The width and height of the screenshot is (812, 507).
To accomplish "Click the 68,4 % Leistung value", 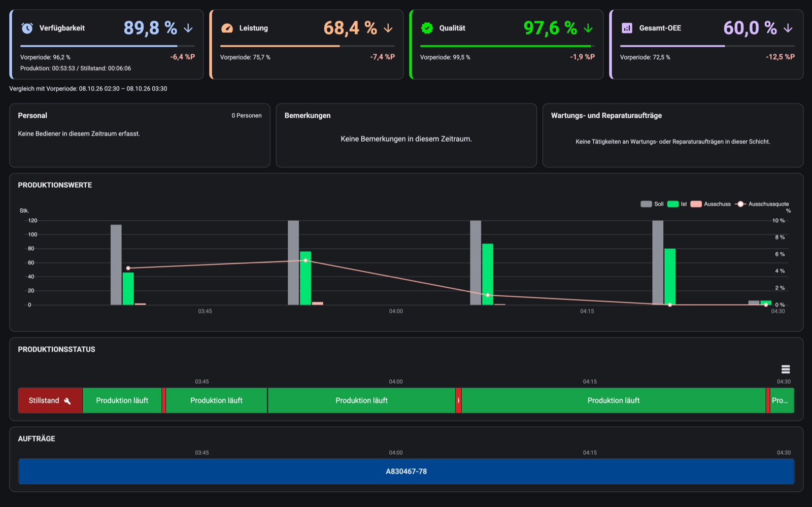I will coord(350,28).
